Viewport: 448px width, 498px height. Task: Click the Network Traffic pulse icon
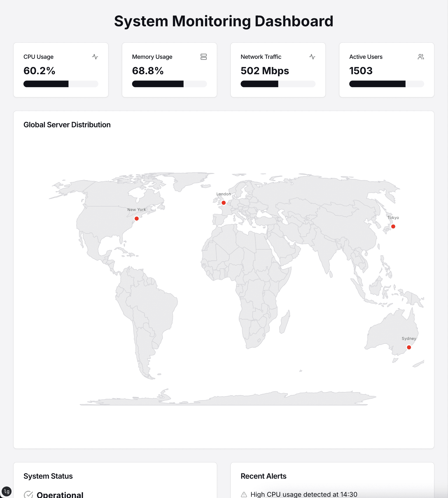(312, 57)
